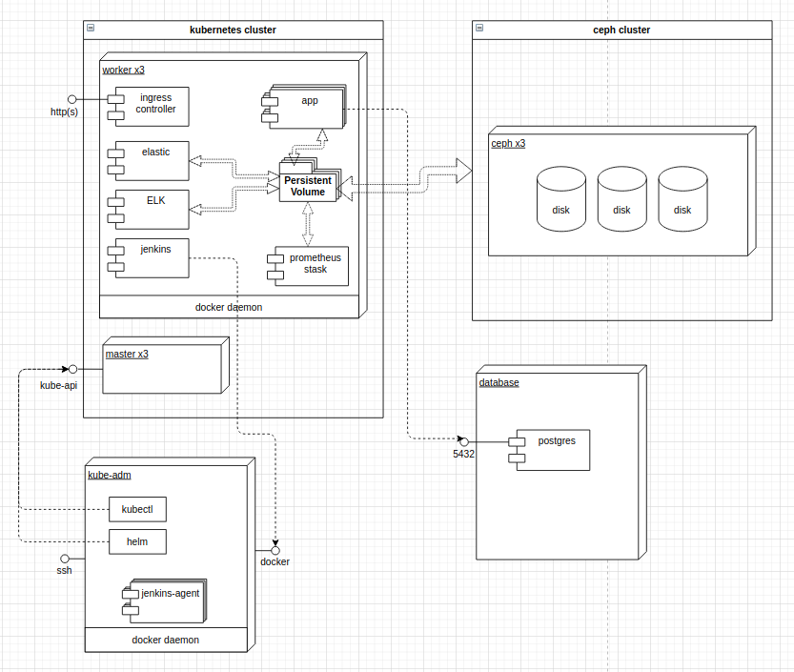This screenshot has width=794, height=672.
Task: Collapse the ceph cluster container
Action: point(478,29)
